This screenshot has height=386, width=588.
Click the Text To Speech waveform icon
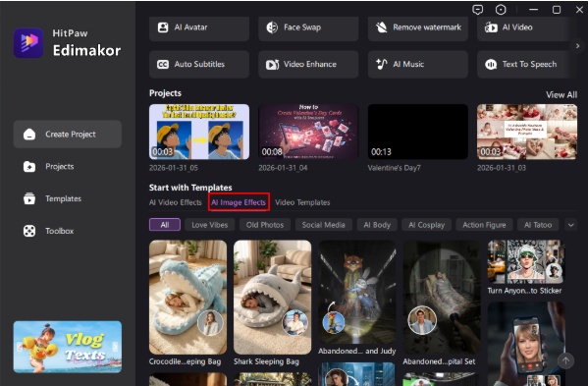click(491, 65)
